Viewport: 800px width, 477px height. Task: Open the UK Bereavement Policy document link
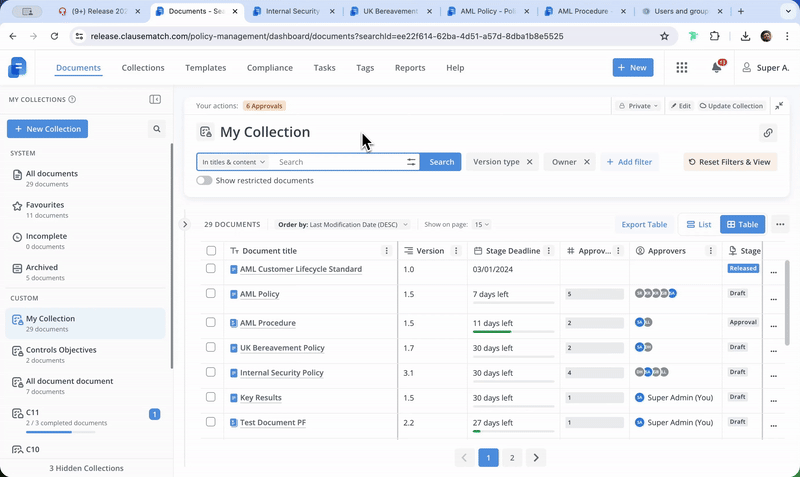point(282,348)
